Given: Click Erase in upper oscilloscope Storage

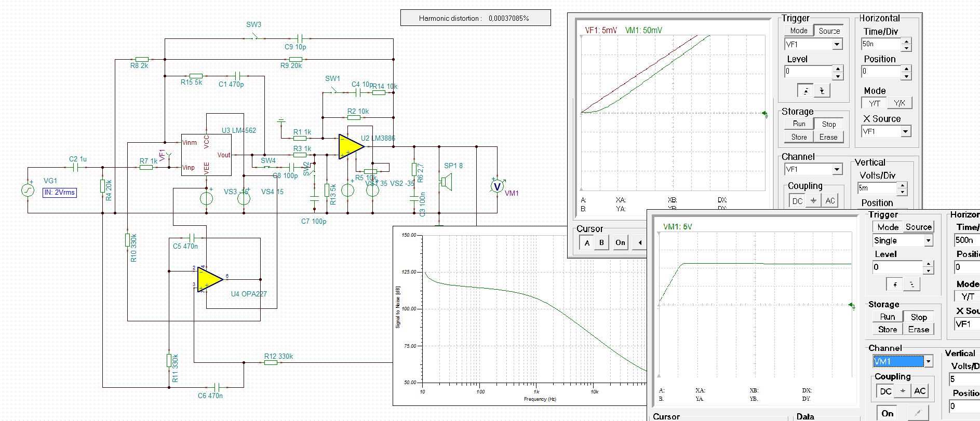Looking at the screenshot, I should click(x=828, y=137).
